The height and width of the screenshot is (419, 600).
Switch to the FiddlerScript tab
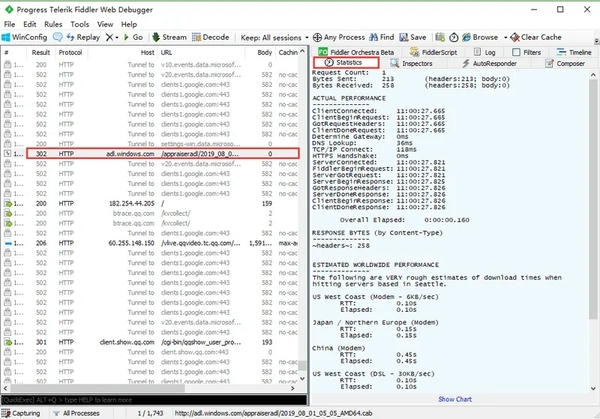[x=434, y=52]
